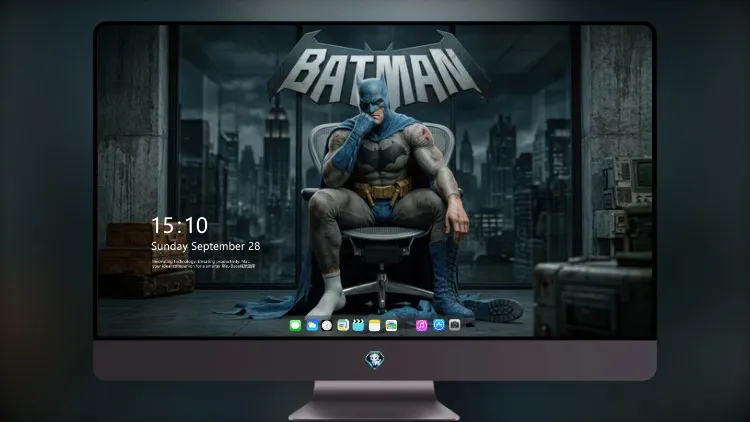
Task: Launch the Weather app from the dock
Action: click(x=311, y=325)
